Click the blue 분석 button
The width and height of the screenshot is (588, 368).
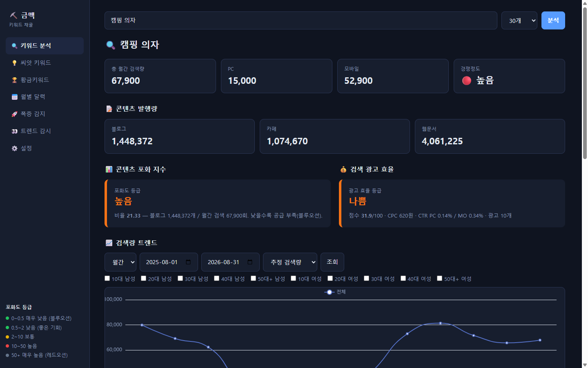[553, 20]
